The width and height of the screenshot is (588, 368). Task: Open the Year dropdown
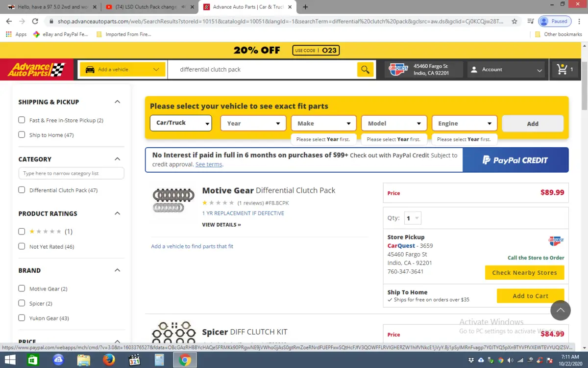(253, 123)
